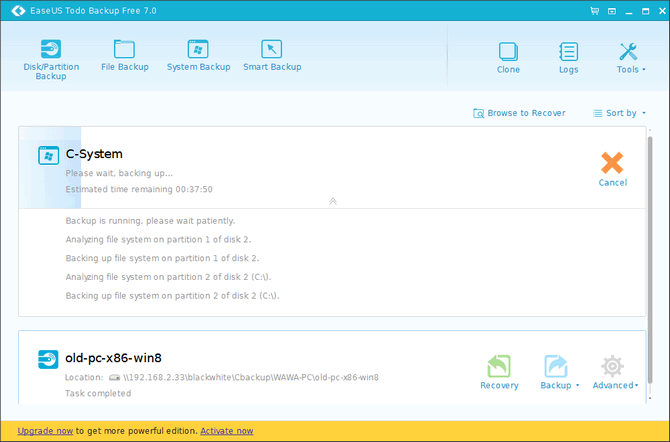Maximize the EaseUS Todo Backup window
Image resolution: width=670 pixels, height=442 pixels.
click(x=646, y=11)
